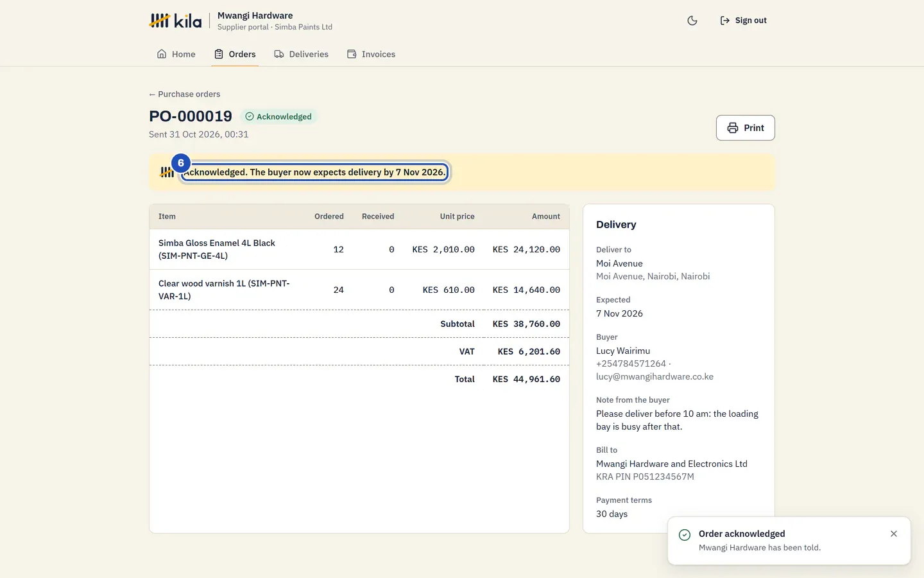Image resolution: width=924 pixels, height=578 pixels.
Task: Click the truck icon beside Deliveries
Action: 279,54
